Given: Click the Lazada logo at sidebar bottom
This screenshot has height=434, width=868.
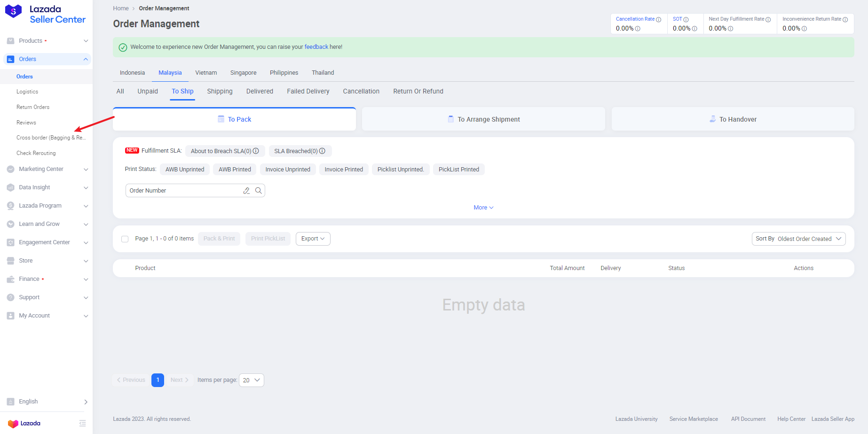Looking at the screenshot, I should [x=24, y=423].
